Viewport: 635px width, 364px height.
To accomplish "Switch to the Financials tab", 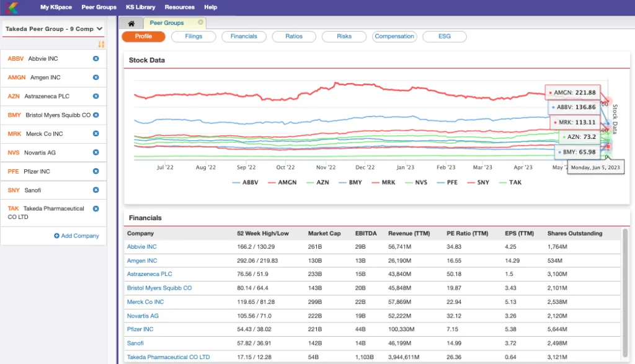I will point(244,37).
